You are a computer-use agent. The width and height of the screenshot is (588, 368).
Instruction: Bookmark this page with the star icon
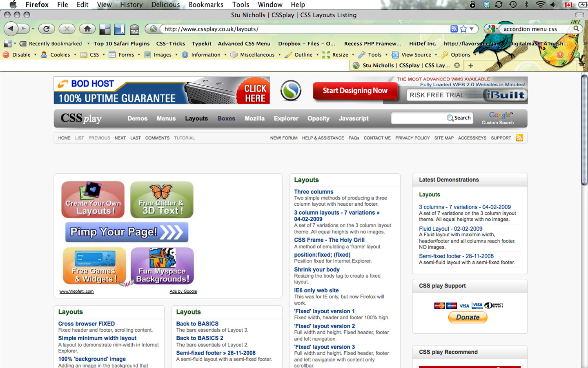(x=463, y=29)
